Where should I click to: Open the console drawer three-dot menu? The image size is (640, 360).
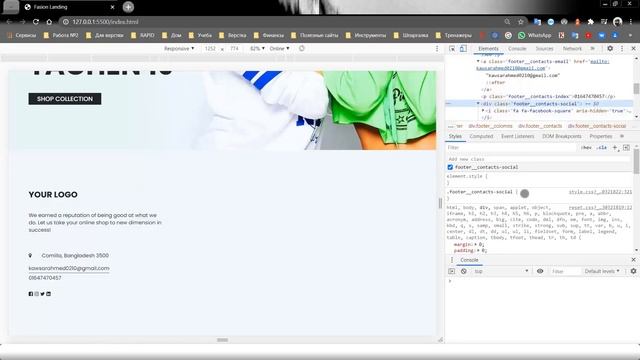[x=452, y=260]
